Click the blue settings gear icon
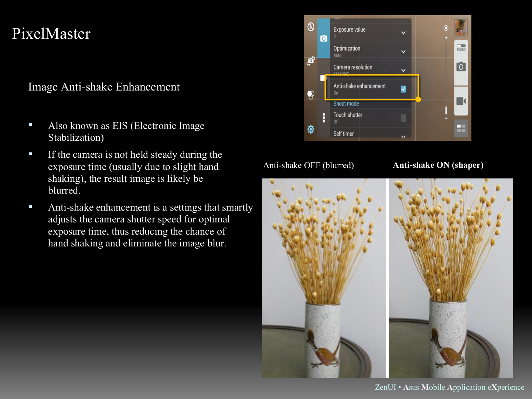 (x=311, y=129)
